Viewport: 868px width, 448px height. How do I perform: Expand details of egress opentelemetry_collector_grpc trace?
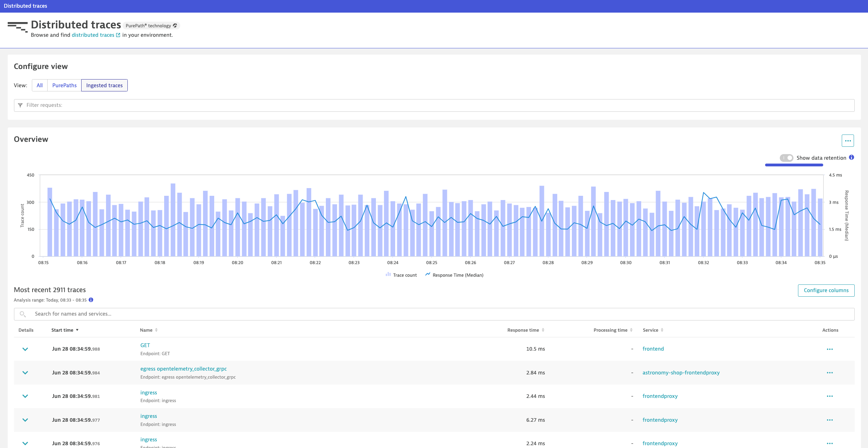point(25,373)
